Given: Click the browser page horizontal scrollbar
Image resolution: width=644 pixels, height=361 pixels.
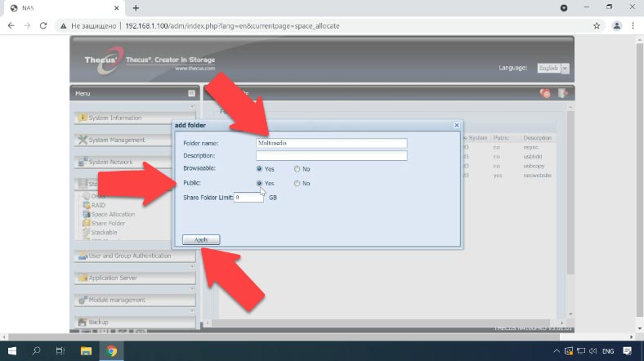Looking at the screenshot, I should click(284, 337).
